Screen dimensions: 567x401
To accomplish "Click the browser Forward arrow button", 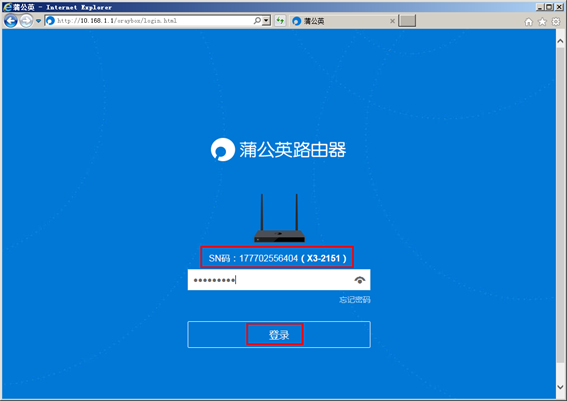I will 26,21.
